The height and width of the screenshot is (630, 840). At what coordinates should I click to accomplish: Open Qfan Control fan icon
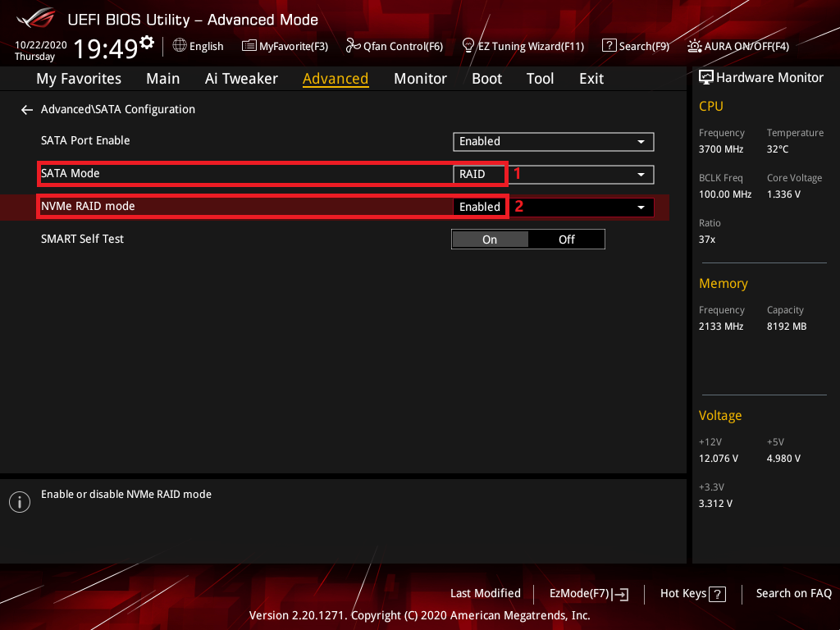353,46
